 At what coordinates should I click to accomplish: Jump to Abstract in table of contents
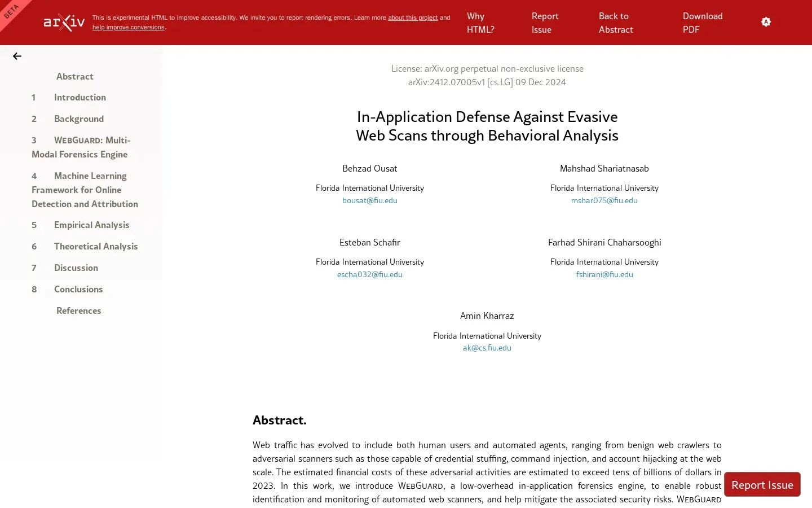[x=74, y=76]
